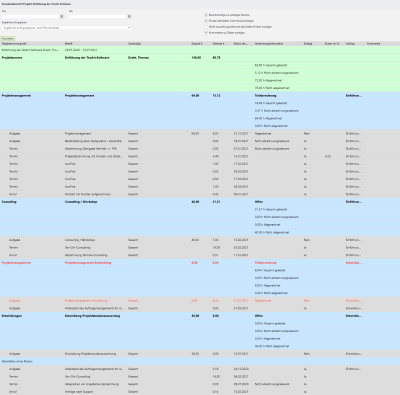This screenshot has width=400, height=395.
Task: Click into the Von date input field
Action: click(30, 16)
